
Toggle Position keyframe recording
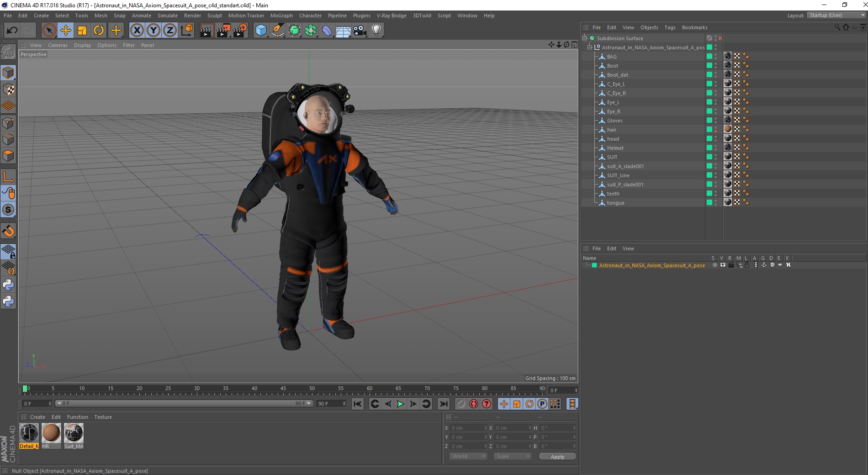pos(503,404)
